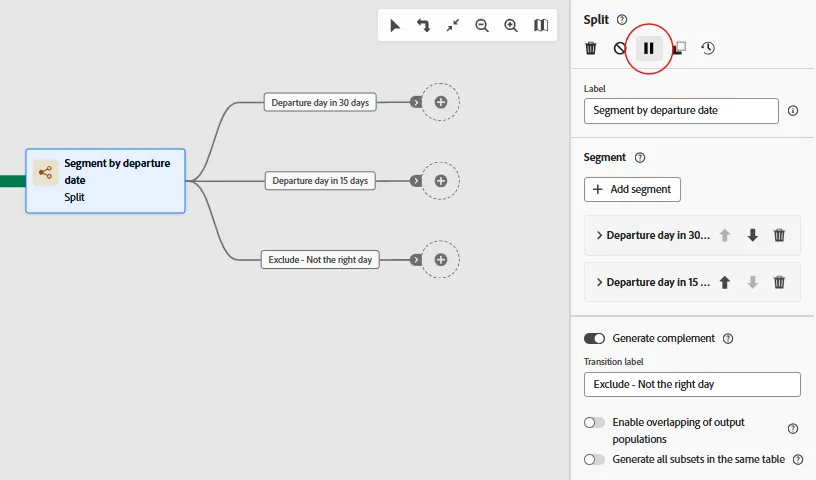Copy the Split activity
816x480 pixels.
(679, 48)
